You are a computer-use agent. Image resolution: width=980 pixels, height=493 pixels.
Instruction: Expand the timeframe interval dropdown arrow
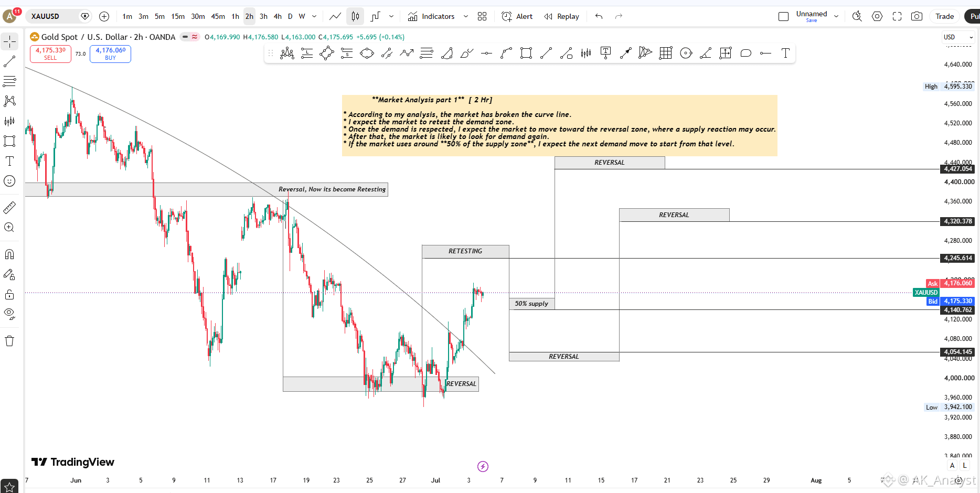[x=314, y=16]
